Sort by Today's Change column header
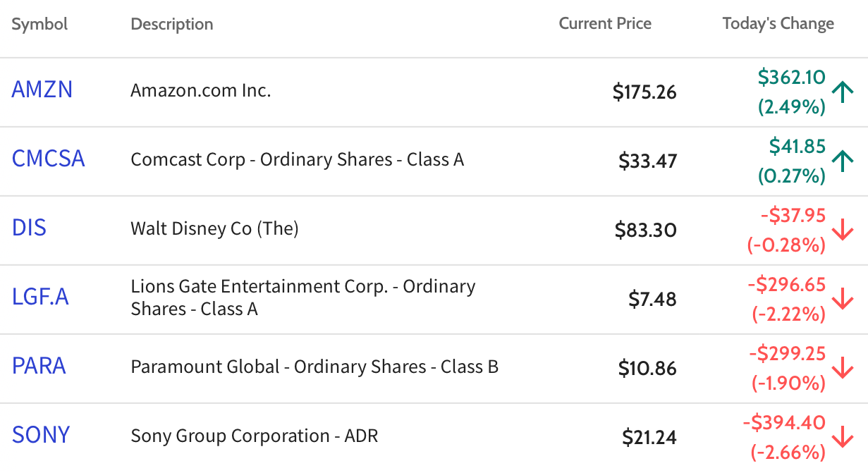The height and width of the screenshot is (473, 868). point(778,24)
